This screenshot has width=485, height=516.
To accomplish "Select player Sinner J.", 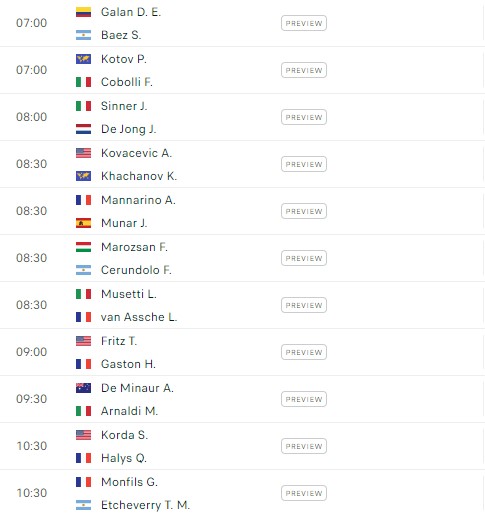I will (124, 106).
